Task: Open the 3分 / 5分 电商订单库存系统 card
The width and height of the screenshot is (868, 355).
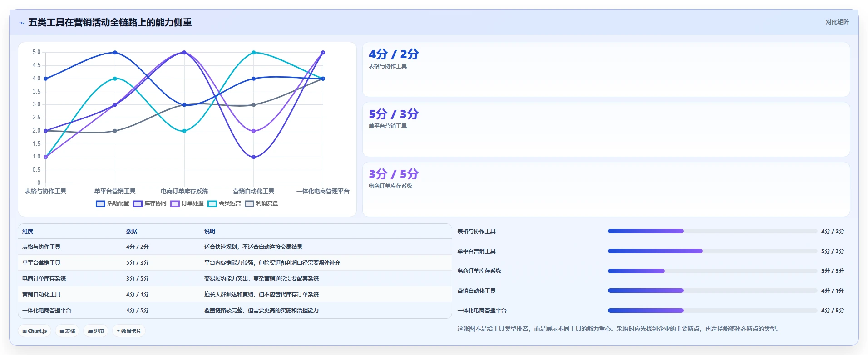Action: pos(606,189)
